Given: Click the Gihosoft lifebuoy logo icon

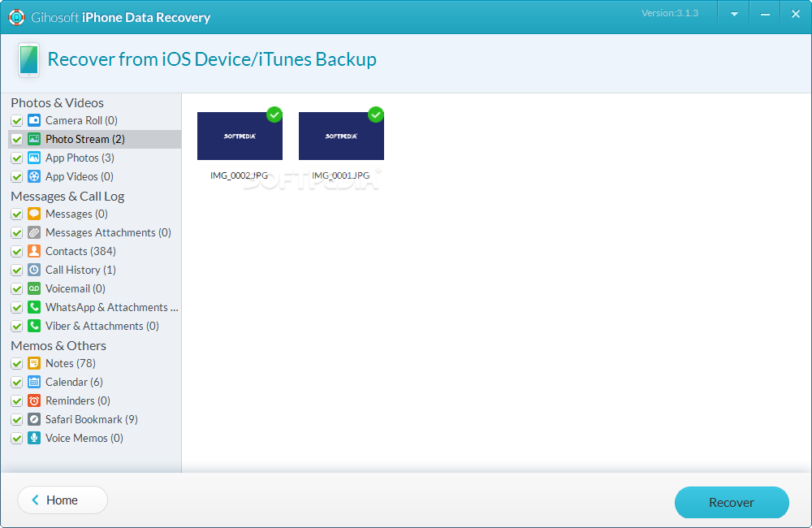Looking at the screenshot, I should coord(16,17).
